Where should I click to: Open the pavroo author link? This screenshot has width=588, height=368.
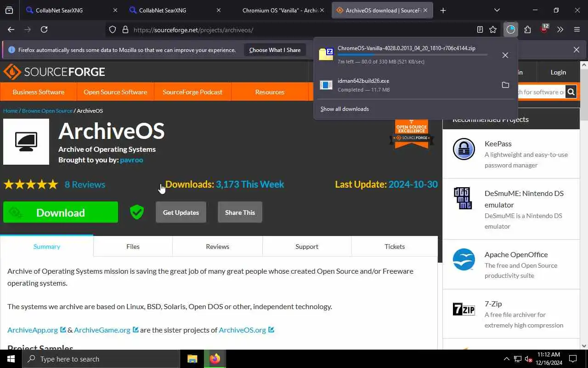(131, 160)
